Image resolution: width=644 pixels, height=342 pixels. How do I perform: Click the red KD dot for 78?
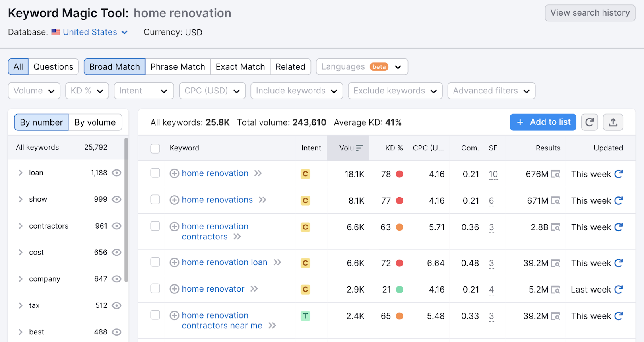pyautogui.click(x=400, y=174)
